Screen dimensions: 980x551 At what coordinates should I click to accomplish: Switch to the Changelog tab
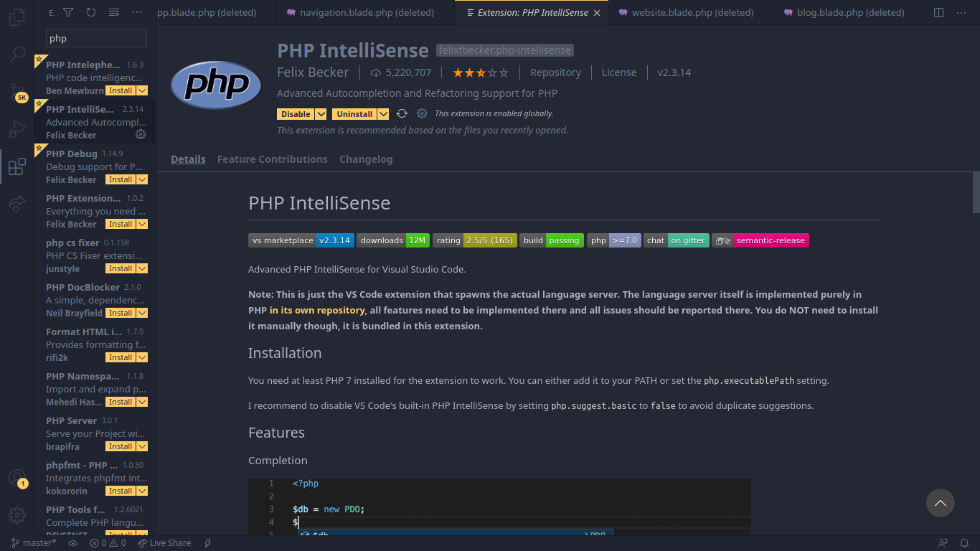(x=366, y=159)
